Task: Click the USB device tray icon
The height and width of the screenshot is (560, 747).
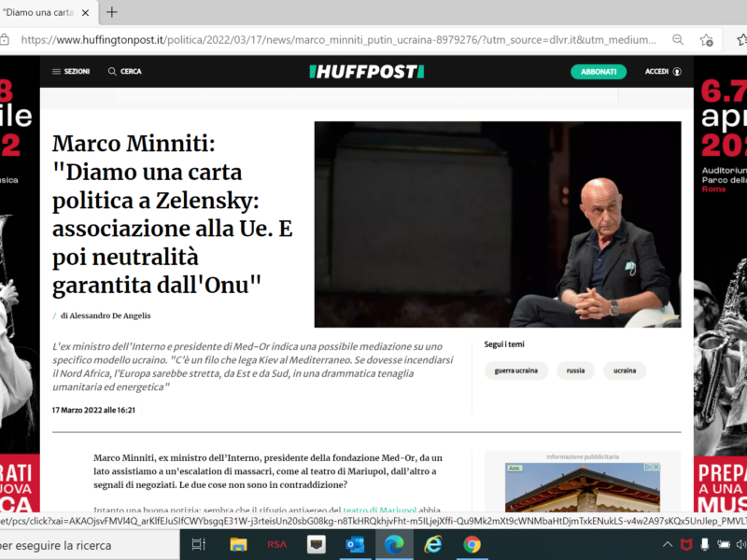Action: pos(705,544)
